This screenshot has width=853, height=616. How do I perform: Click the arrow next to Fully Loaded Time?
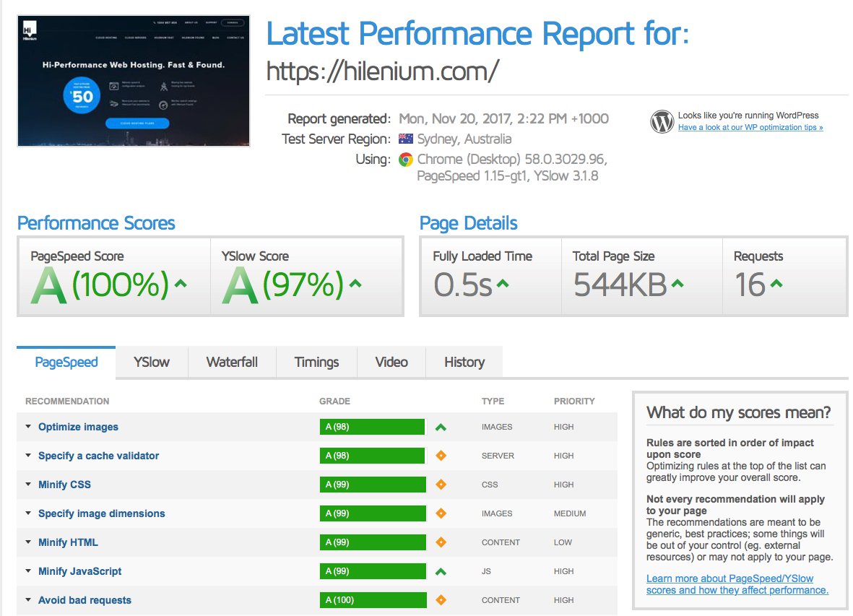[503, 283]
